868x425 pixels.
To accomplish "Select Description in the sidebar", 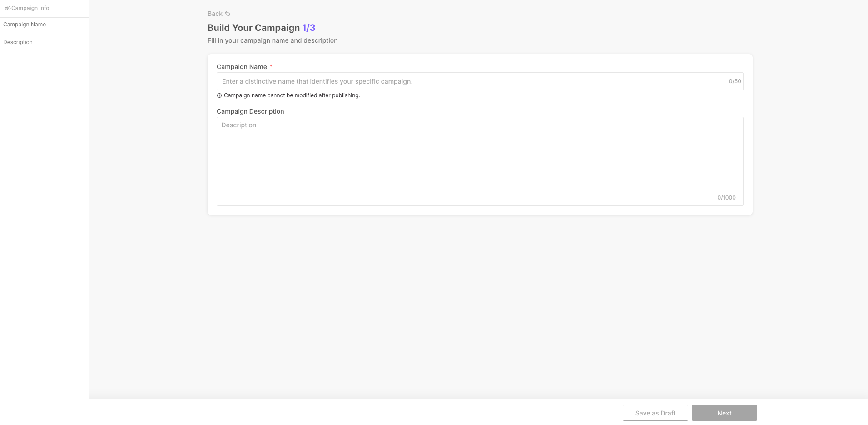I will 18,42.
